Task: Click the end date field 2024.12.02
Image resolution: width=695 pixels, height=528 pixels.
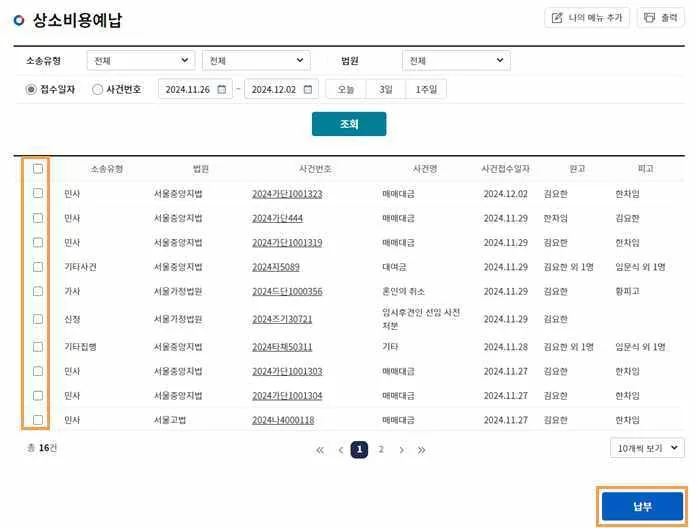Action: click(x=281, y=90)
